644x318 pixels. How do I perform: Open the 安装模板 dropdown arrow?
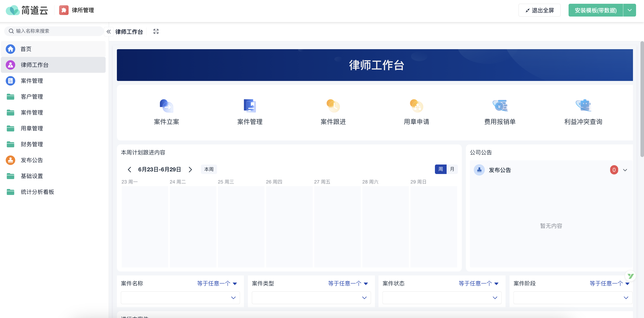click(629, 10)
